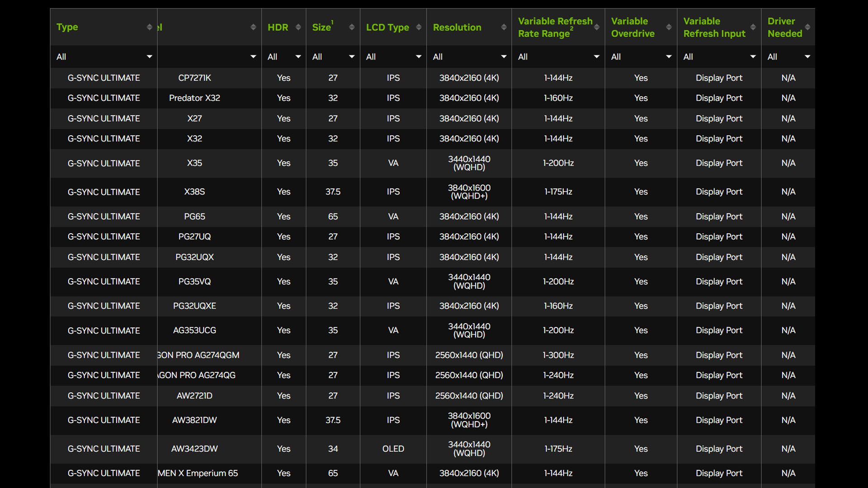Screen dimensions: 868x488
Task: Select All in Variable Refresh Rate Range
Action: [x=557, y=56]
